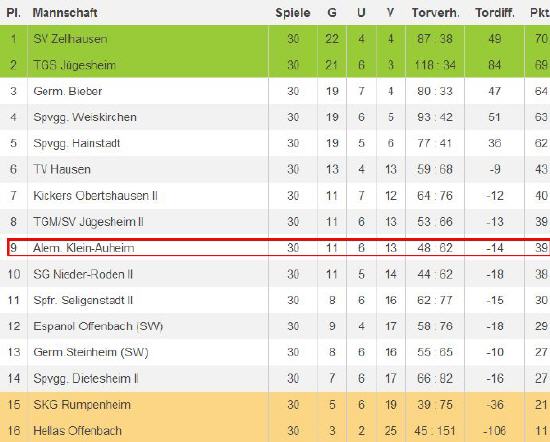Click the Spvgg. Weiskirchen team name
The image size is (550, 442).
tap(85, 117)
